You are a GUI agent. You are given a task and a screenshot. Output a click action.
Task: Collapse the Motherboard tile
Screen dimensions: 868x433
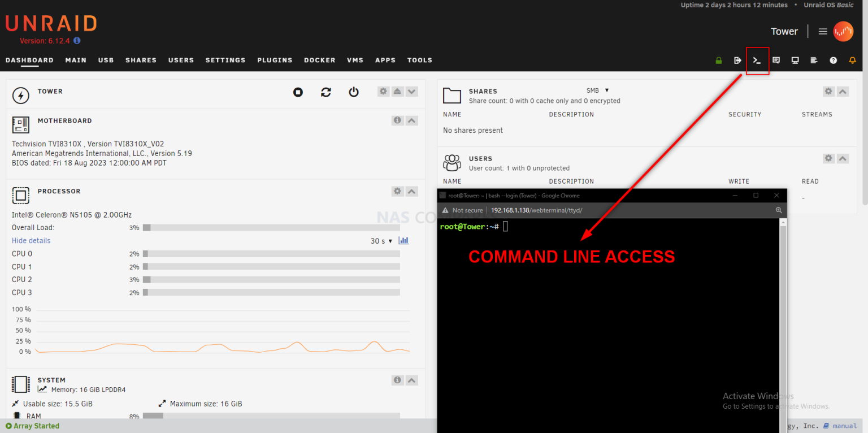point(412,120)
